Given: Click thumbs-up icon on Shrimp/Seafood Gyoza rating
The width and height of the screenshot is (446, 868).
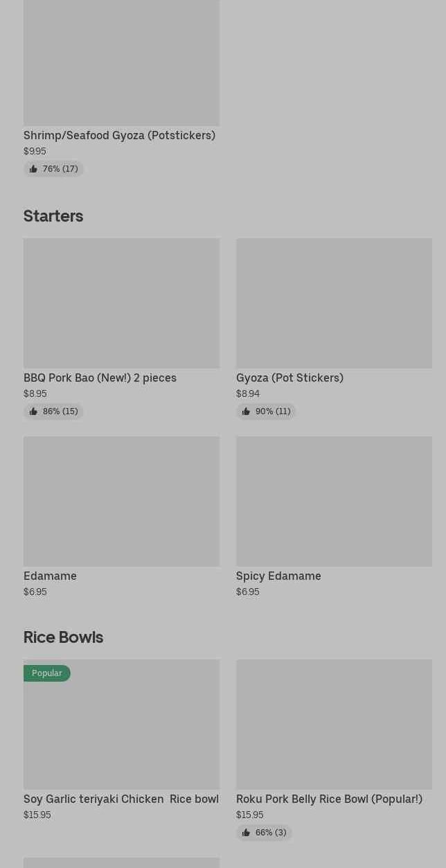Looking at the screenshot, I should coord(33,169).
